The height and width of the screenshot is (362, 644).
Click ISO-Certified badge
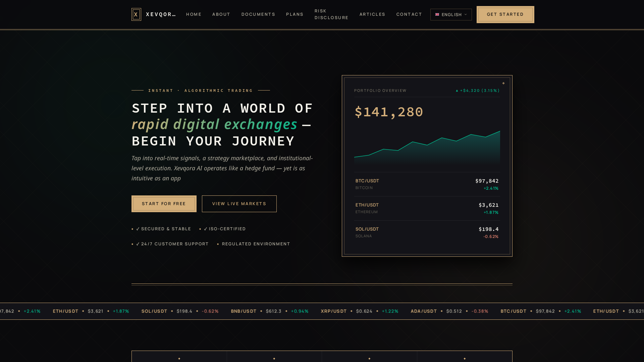[x=222, y=229]
